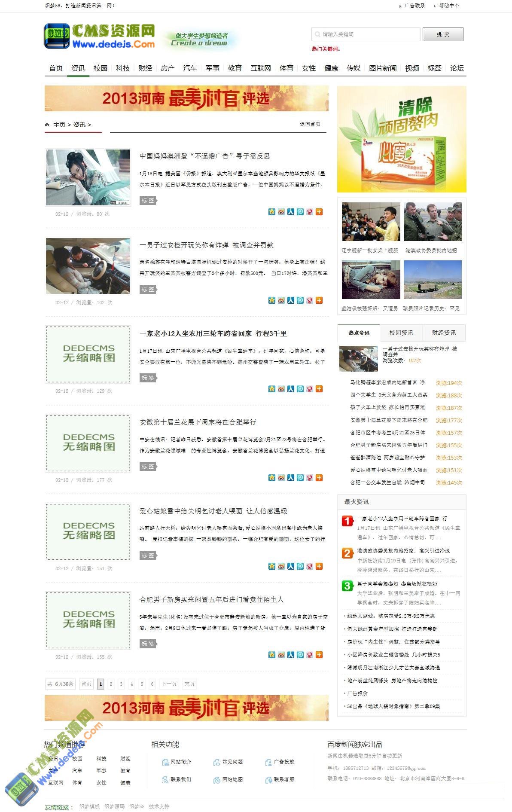Screen dimensions: 512x812
Task: Open thumbnail of 中国妈妈澳洲 article
Action: click(88, 177)
